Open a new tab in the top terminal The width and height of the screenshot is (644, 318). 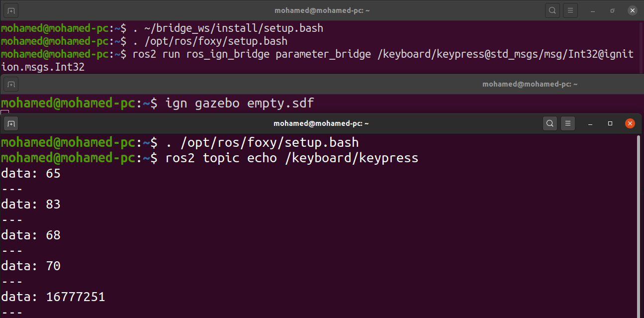point(10,10)
